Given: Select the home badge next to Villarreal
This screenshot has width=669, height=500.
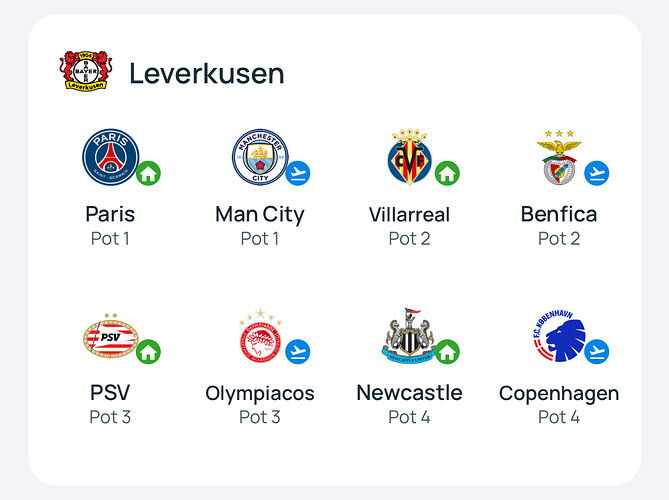Looking at the screenshot, I should pos(447,173).
